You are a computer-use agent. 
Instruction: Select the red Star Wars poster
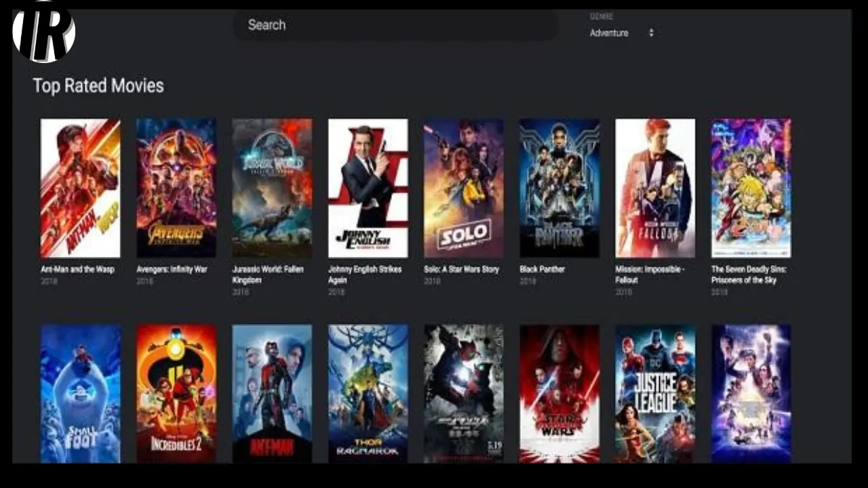[559, 394]
